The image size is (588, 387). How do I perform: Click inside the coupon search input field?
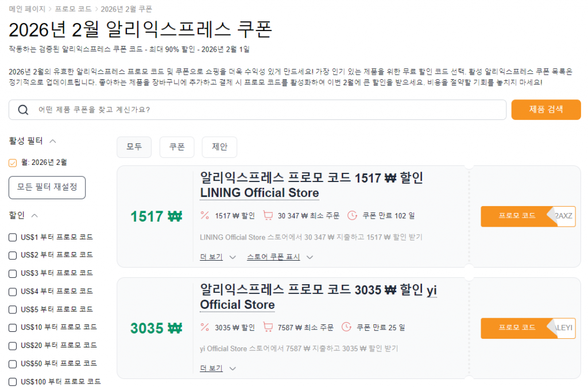(172, 110)
